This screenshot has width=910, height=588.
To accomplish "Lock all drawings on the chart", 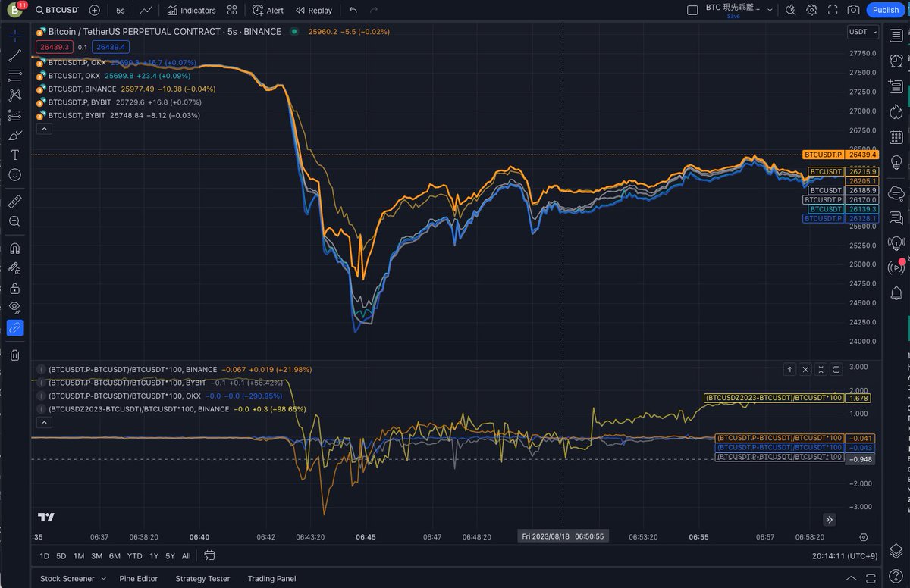I will click(15, 288).
